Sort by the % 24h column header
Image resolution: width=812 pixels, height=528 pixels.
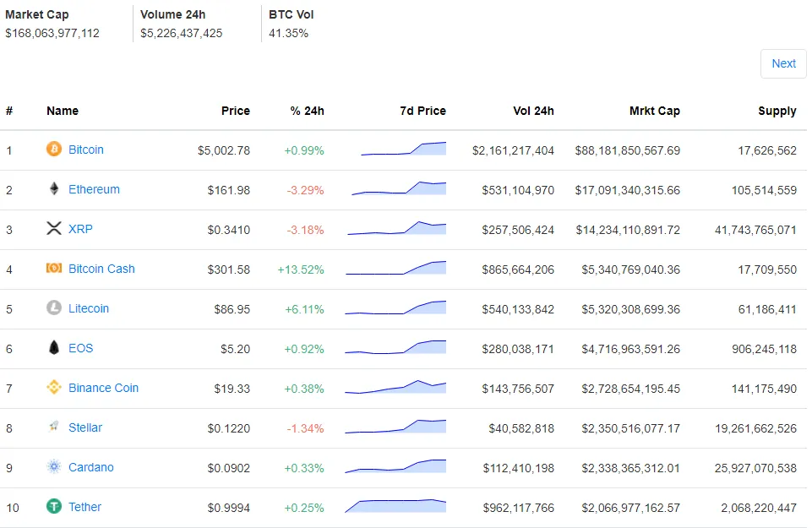point(307,111)
